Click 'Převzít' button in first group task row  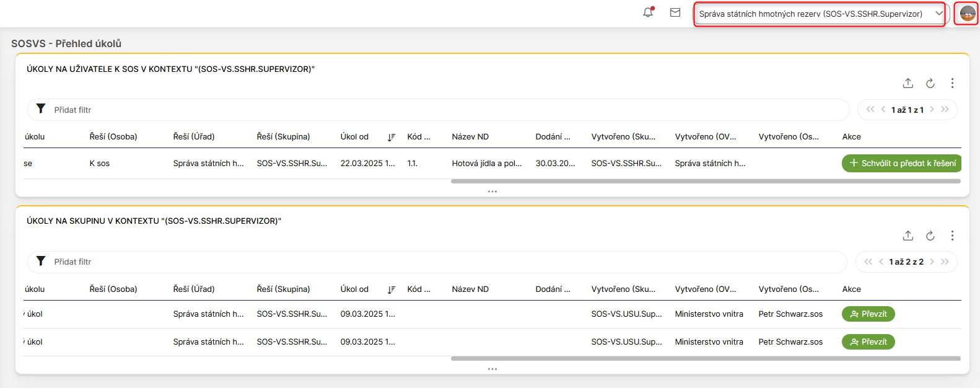point(868,314)
